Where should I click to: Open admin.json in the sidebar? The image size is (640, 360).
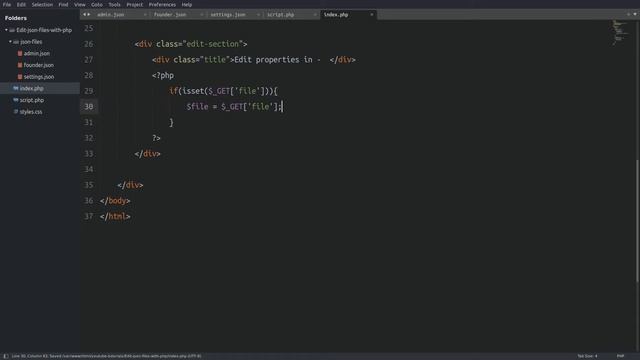37,53
